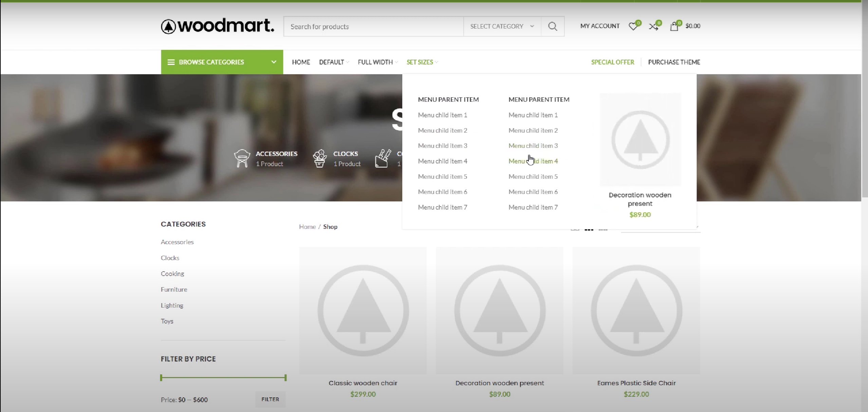The width and height of the screenshot is (868, 412).
Task: Click the Special Offer link
Action: (612, 62)
